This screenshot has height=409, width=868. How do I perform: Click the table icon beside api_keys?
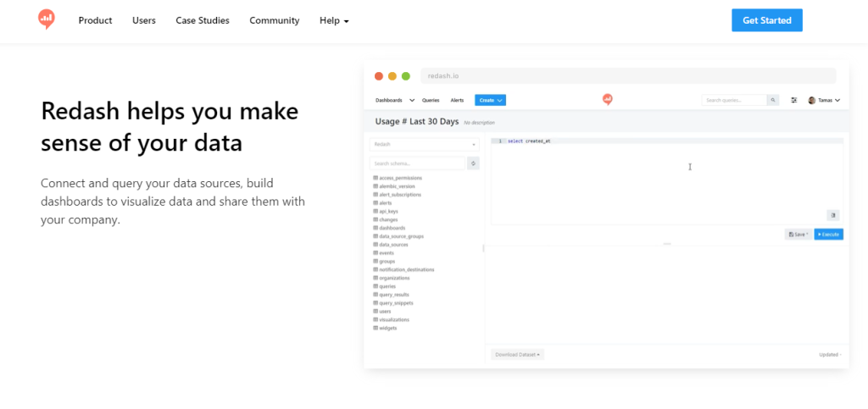tap(376, 211)
